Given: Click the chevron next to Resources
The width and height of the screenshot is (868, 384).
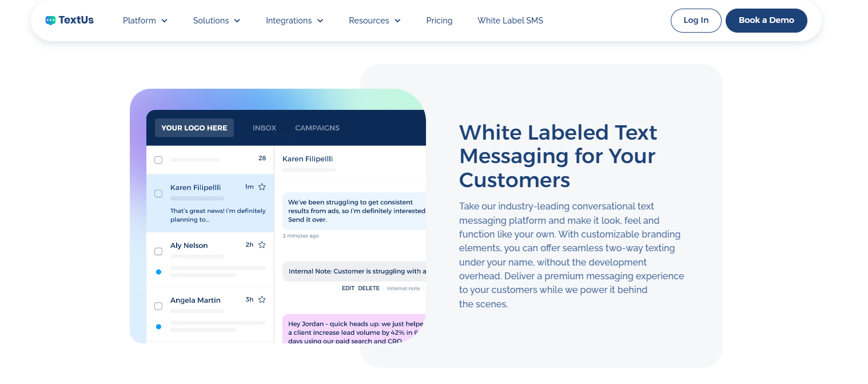Looking at the screenshot, I should (397, 21).
